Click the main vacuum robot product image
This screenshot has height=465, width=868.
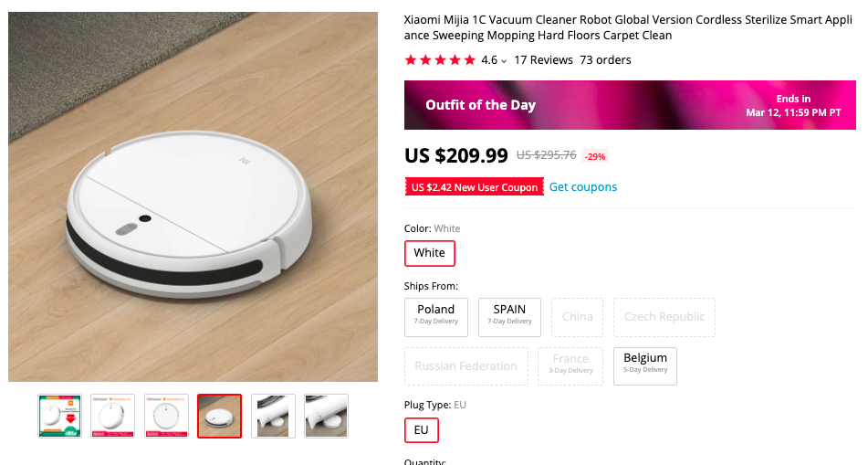point(193,196)
